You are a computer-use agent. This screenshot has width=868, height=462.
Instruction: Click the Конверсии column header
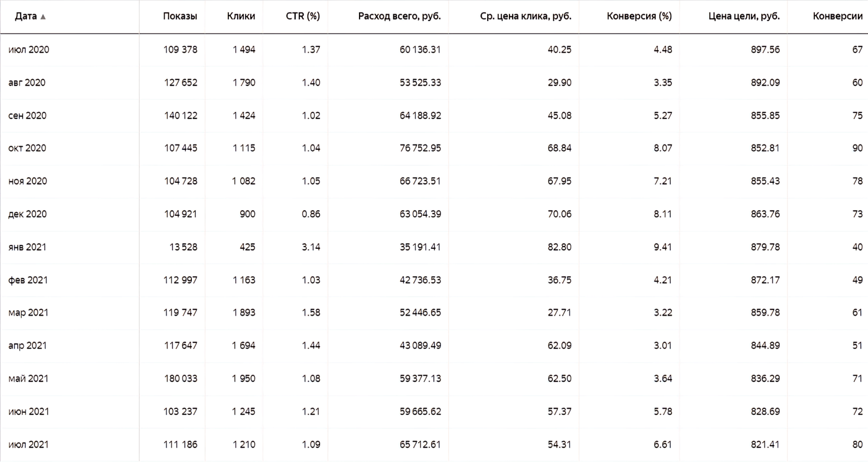837,16
